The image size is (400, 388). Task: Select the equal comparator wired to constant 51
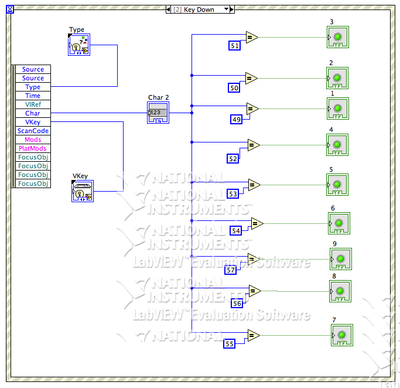tap(252, 37)
